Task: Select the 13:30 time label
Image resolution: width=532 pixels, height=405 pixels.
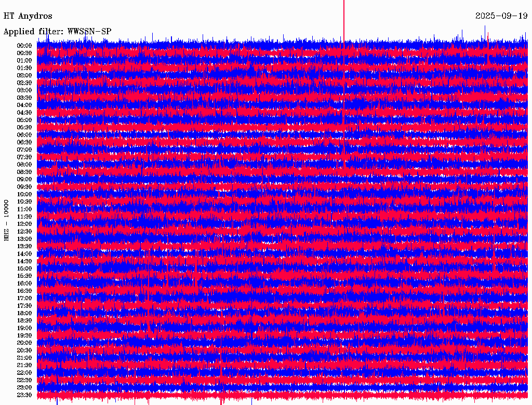Action: pyautogui.click(x=24, y=246)
